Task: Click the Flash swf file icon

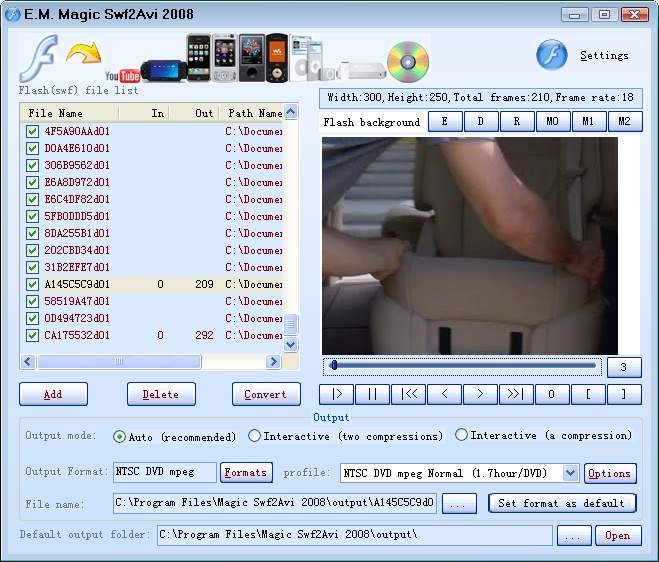Action: (x=39, y=58)
